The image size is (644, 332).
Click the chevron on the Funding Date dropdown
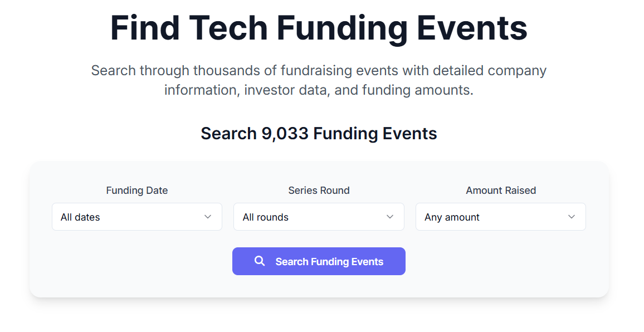click(x=208, y=217)
